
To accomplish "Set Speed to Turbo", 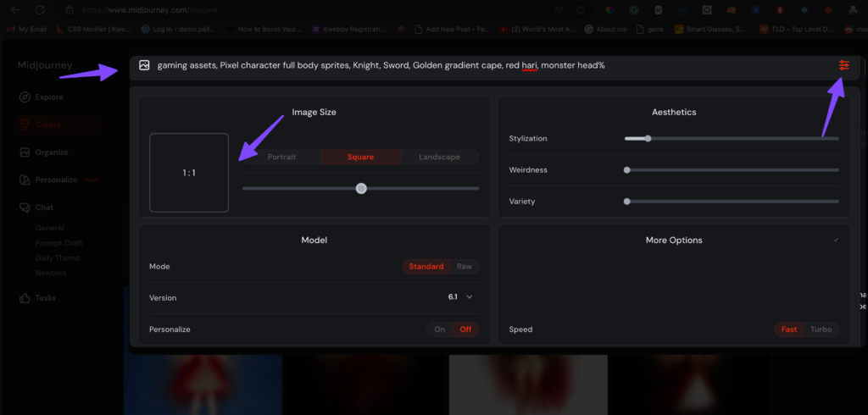I will click(821, 329).
